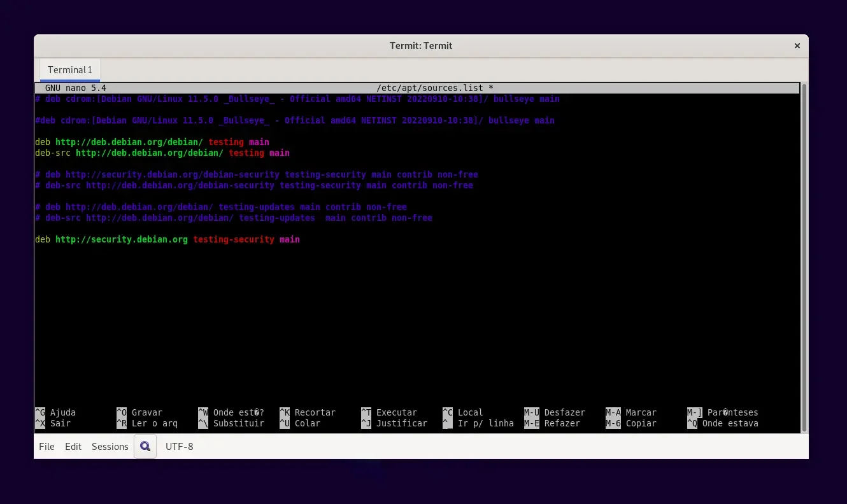The image size is (847, 504).
Task: Click the ^X Sair shortcut
Action: [x=53, y=423]
